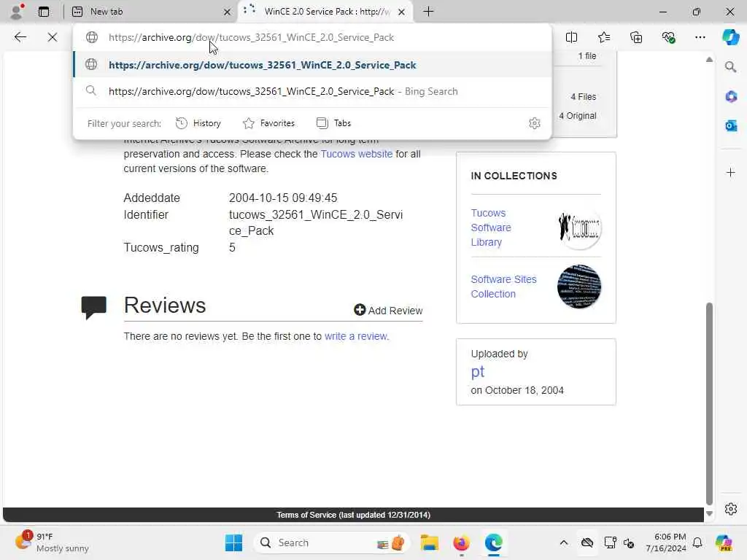Viewport: 747px width, 560px height.
Task: Open Microsoft 365 sidebar icon
Action: pos(731,97)
